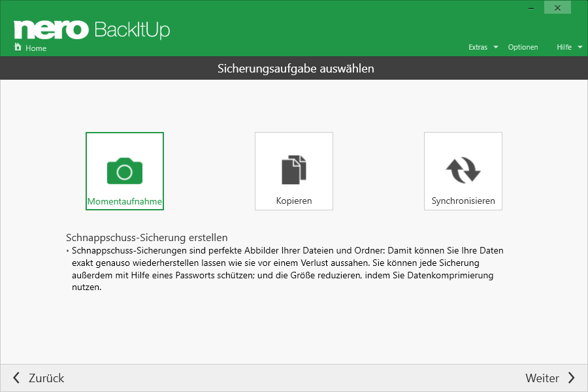Expand the arrow next to Hilfe
This screenshot has width=588, height=392.
pos(580,47)
